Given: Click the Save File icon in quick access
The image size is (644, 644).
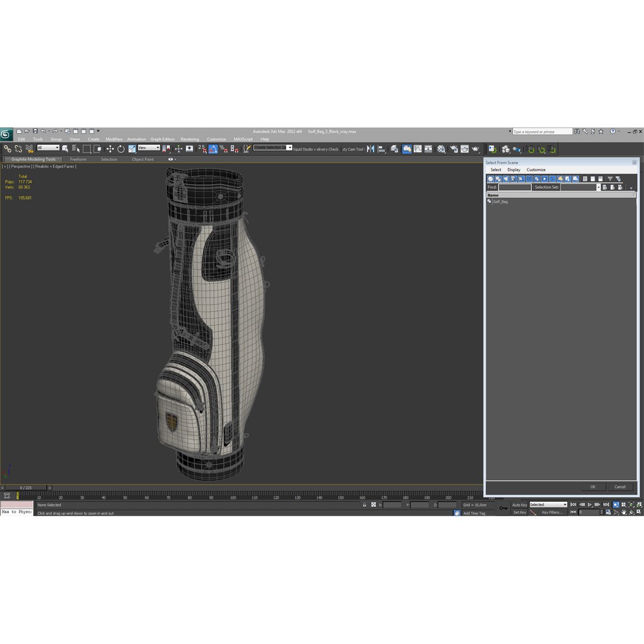Looking at the screenshot, I should (x=35, y=131).
